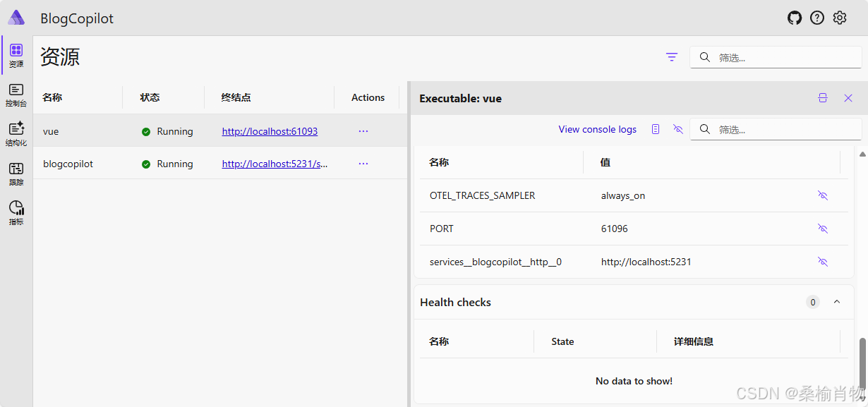Focus the details panel 筛选 search field
The image size is (868, 407).
(776, 129)
